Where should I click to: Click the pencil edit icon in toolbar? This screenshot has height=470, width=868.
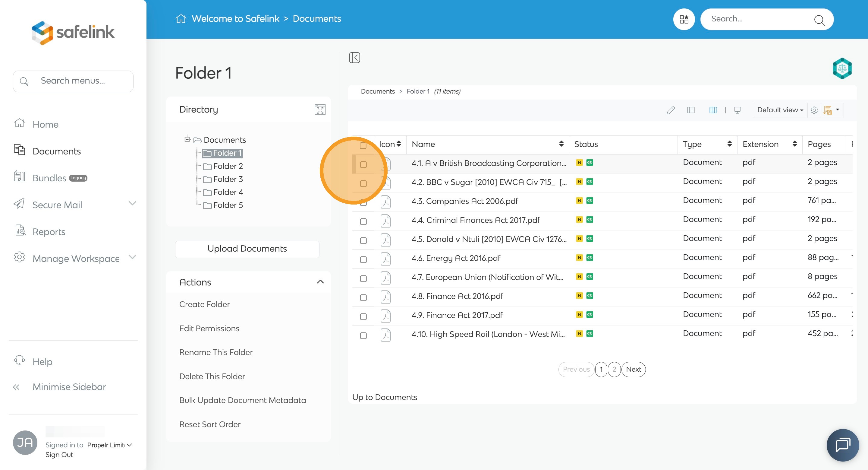[x=671, y=110]
